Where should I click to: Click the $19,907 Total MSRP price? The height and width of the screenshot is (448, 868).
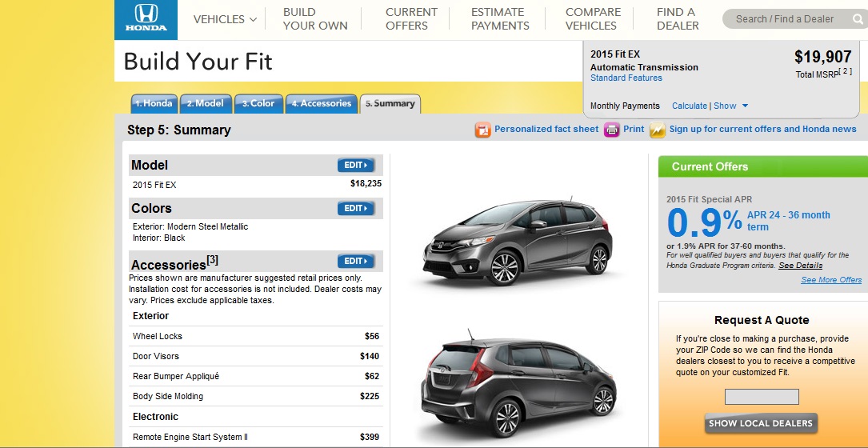pyautogui.click(x=822, y=57)
